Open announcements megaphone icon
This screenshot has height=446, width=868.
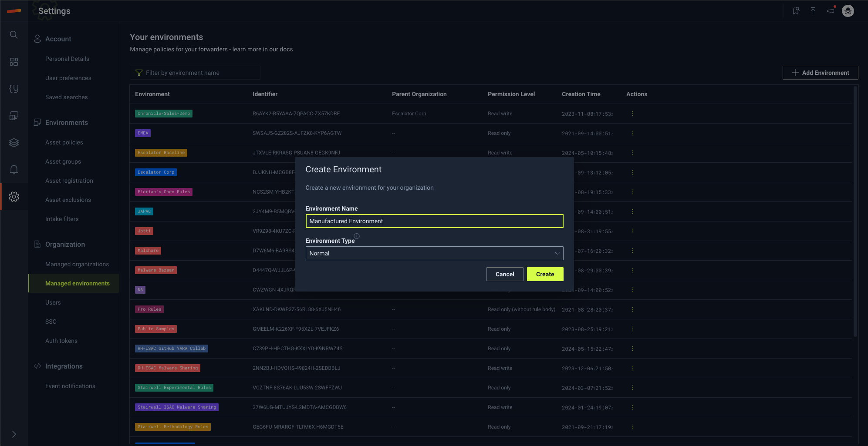click(x=831, y=11)
